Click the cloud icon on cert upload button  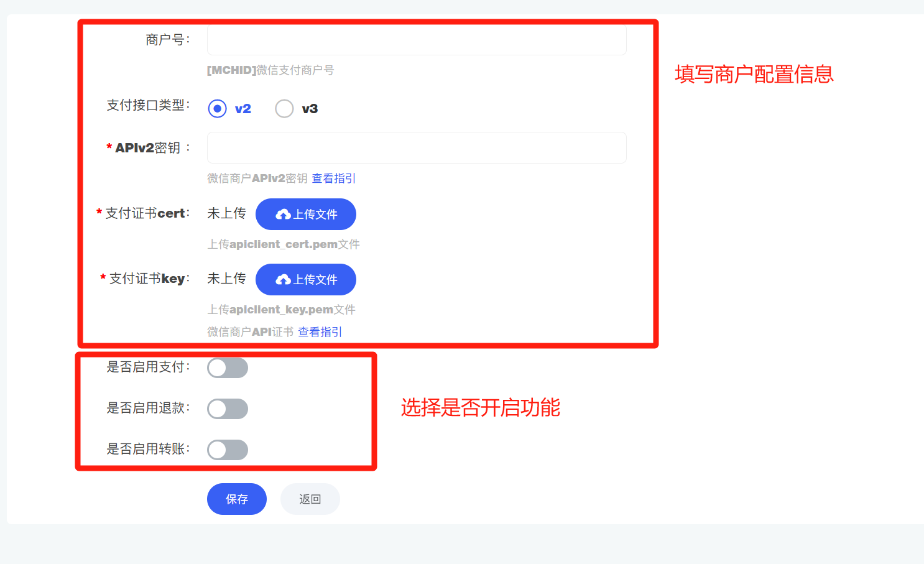pyautogui.click(x=283, y=215)
